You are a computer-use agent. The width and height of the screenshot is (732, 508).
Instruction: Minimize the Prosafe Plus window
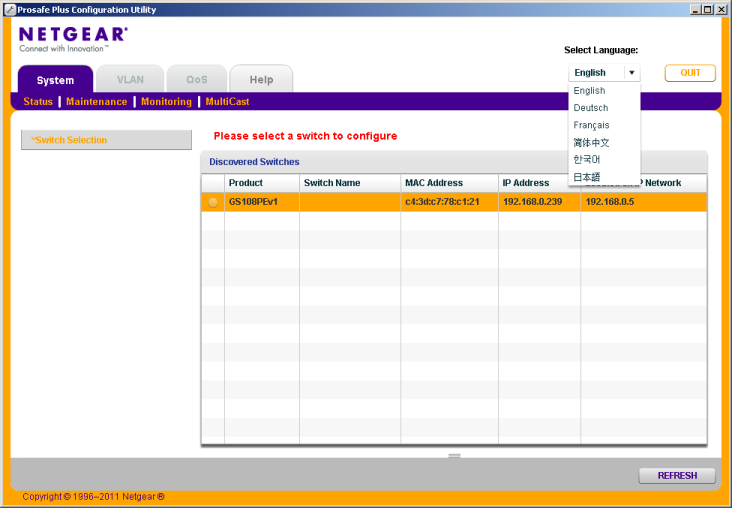pyautogui.click(x=696, y=9)
